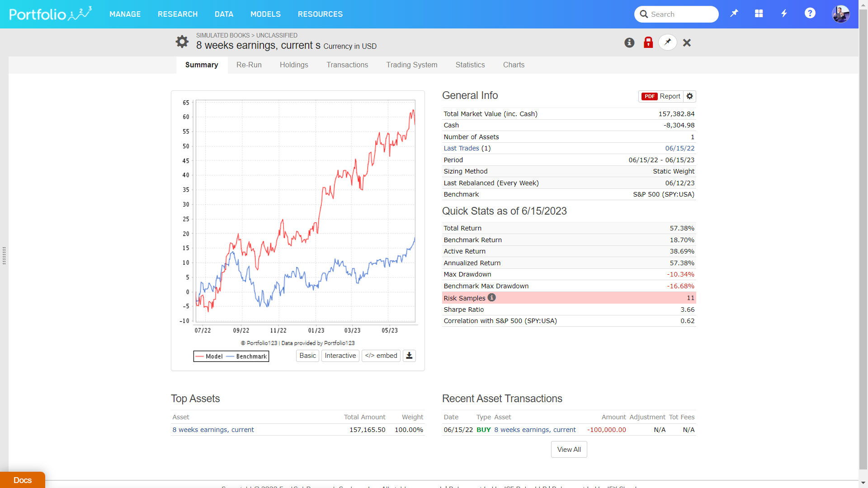The image size is (868, 488).
Task: Open report settings gear next to PDF Report
Action: click(x=689, y=96)
